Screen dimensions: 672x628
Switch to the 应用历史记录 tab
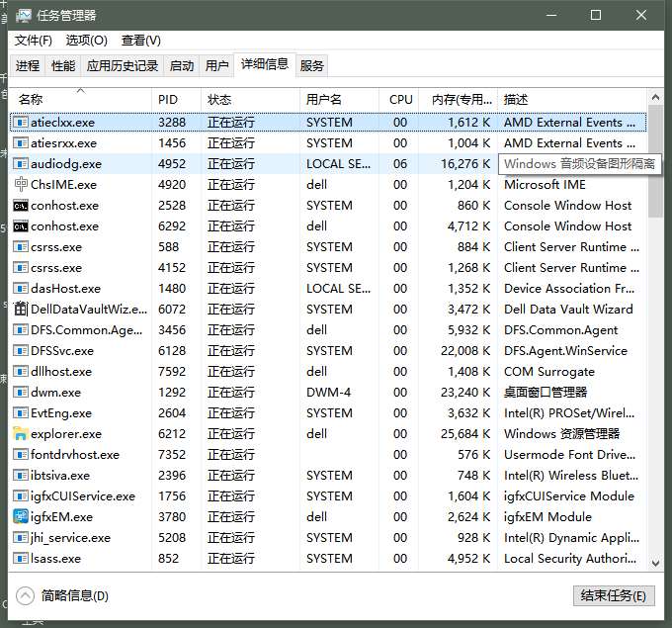click(123, 65)
